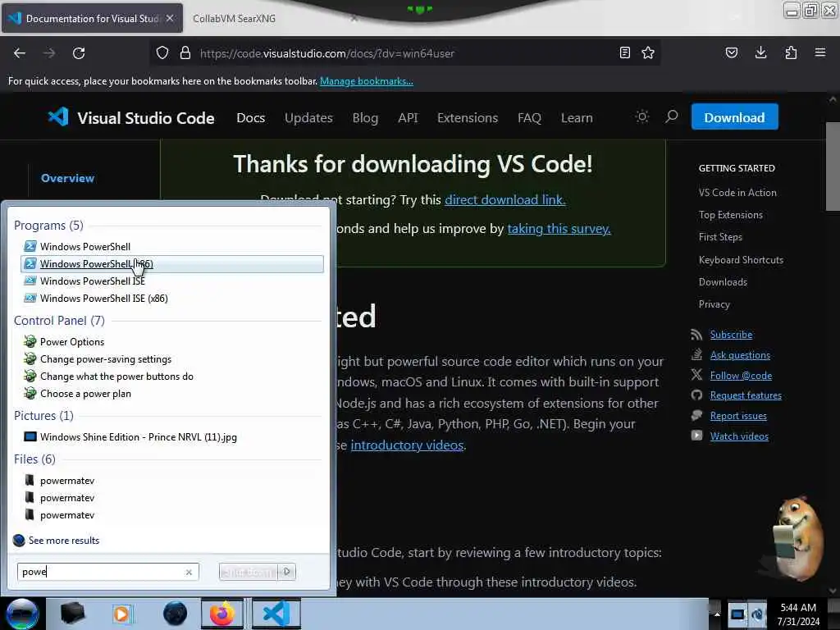Click the Visual Studio Code logo

131,117
